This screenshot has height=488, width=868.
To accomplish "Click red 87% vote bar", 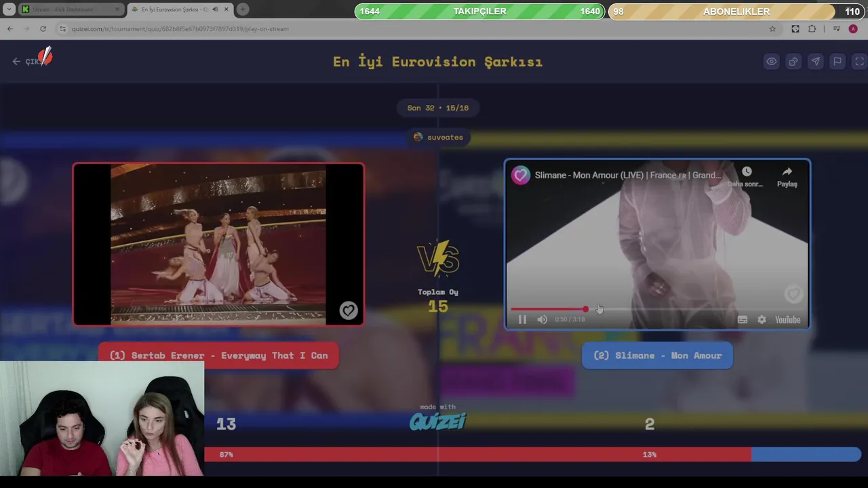I will pos(477,455).
